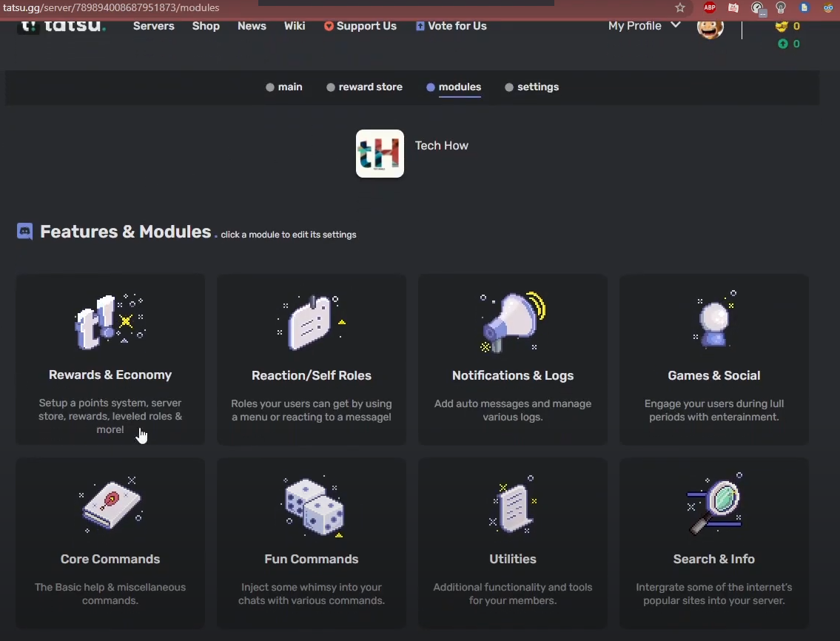Open the speedometer browser extension
The width and height of the screenshot is (840, 641).
pyautogui.click(x=758, y=8)
